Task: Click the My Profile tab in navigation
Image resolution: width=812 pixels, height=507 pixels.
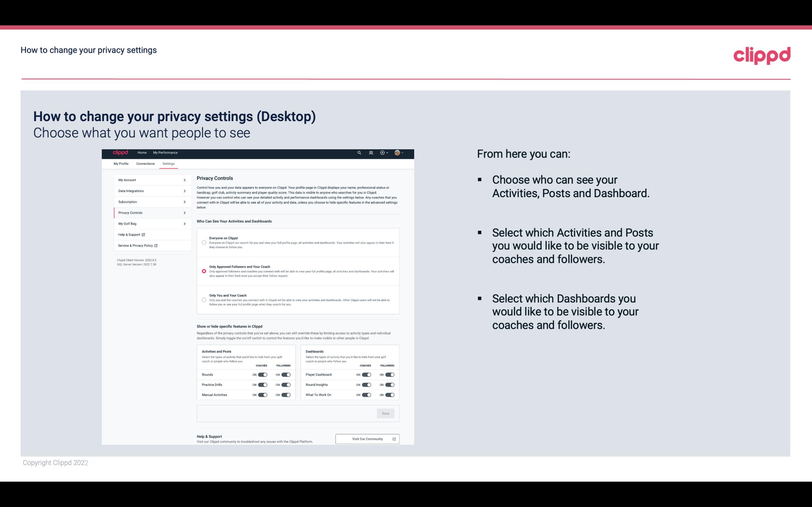Action: (121, 163)
